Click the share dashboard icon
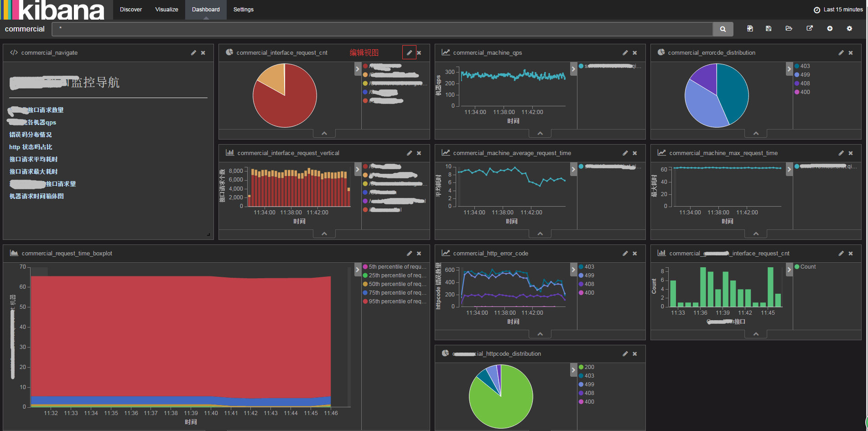This screenshot has height=431, width=868. 810,28
